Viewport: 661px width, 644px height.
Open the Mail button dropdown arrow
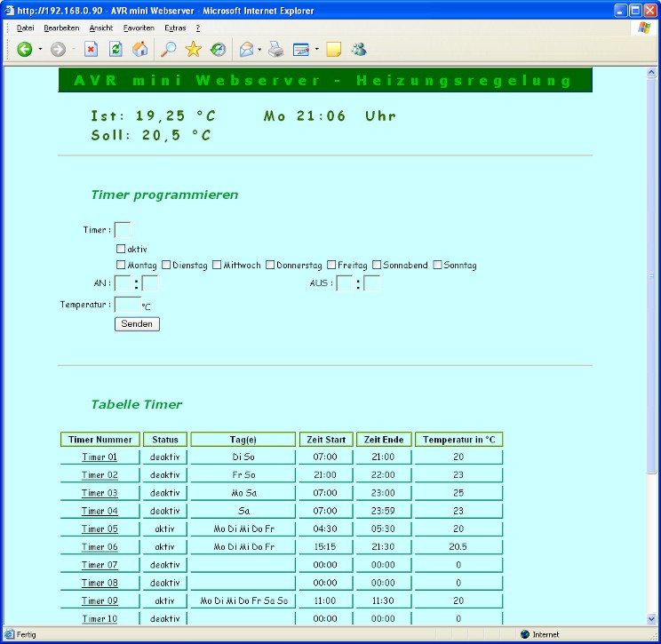pos(259,50)
